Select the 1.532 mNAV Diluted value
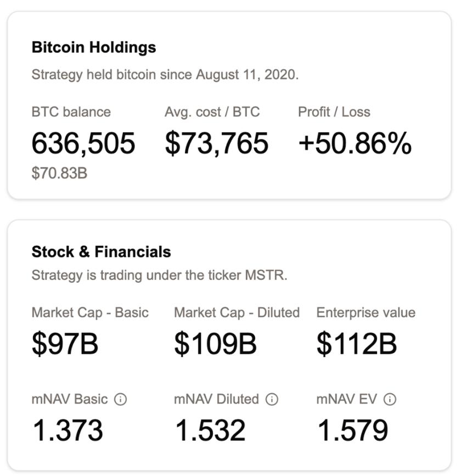This screenshot has width=472, height=476. (210, 431)
